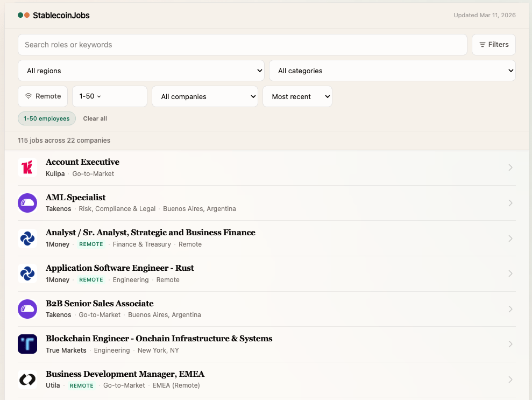The image size is (532, 400).
Task: Click the REMOTE badge on Analyst row
Action: click(x=91, y=244)
